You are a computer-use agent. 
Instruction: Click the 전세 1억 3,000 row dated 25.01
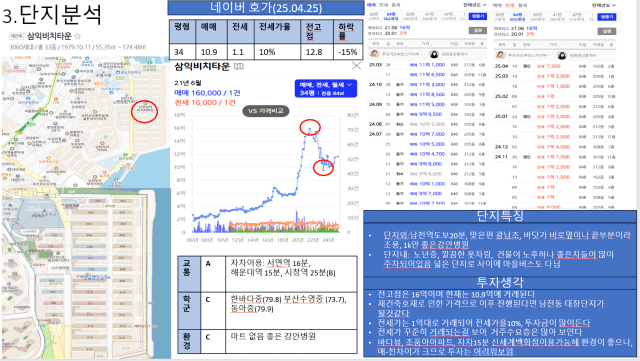pyautogui.click(x=555, y=116)
